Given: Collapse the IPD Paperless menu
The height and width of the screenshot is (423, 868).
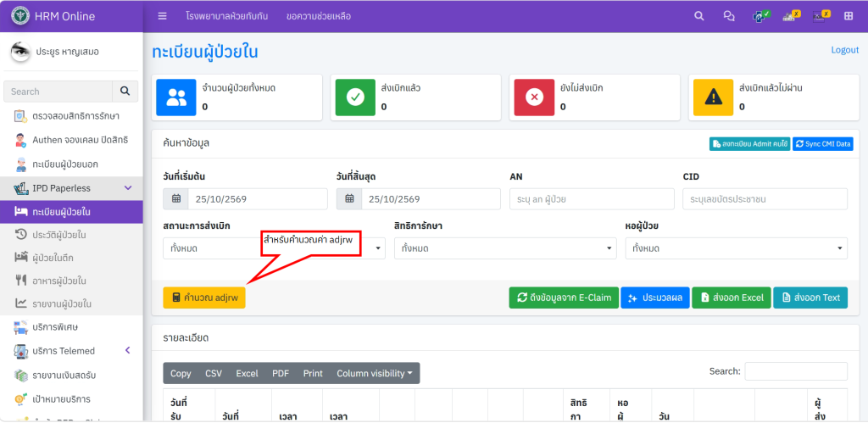Looking at the screenshot, I should point(71,188).
